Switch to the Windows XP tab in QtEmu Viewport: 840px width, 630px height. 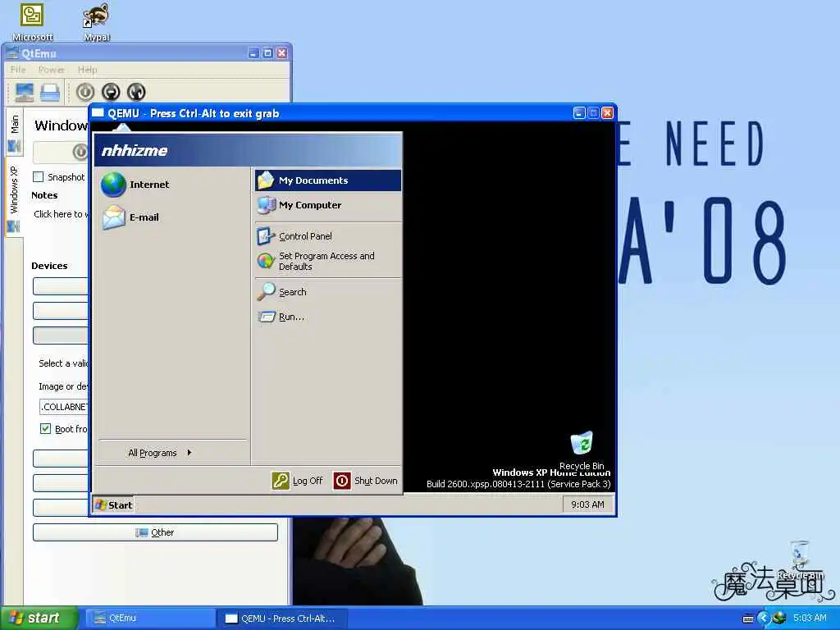(x=14, y=199)
